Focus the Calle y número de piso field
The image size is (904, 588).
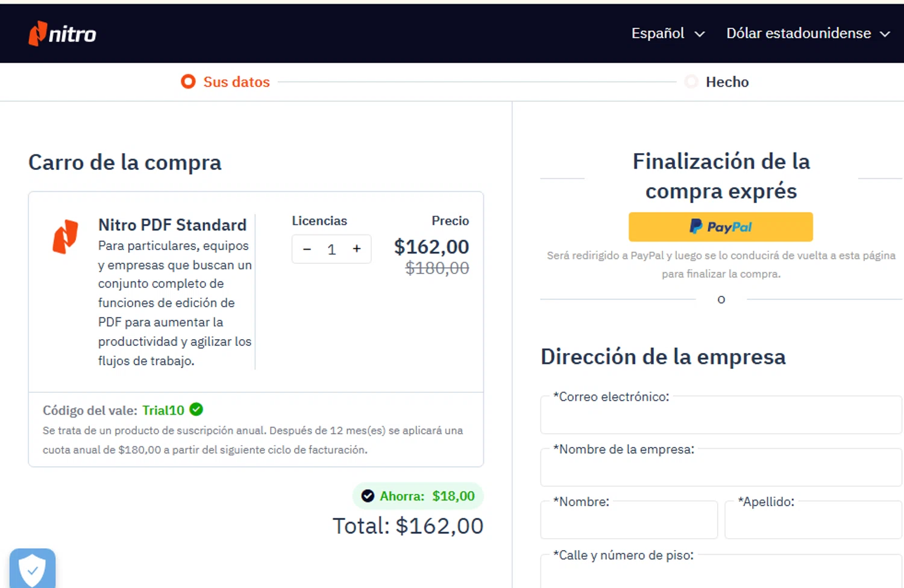pyautogui.click(x=721, y=574)
